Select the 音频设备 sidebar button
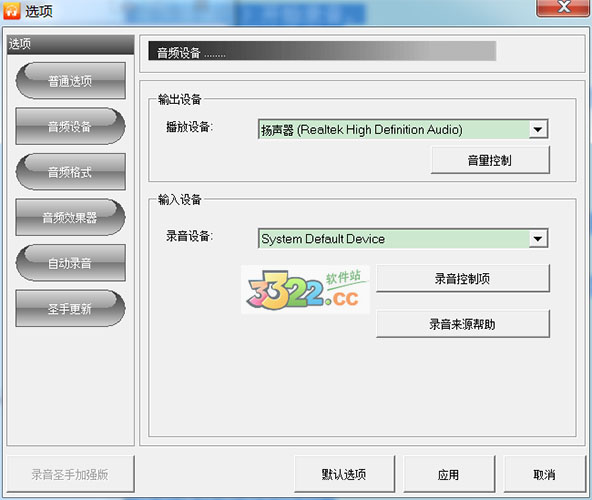The height and width of the screenshot is (500, 592). [x=71, y=126]
